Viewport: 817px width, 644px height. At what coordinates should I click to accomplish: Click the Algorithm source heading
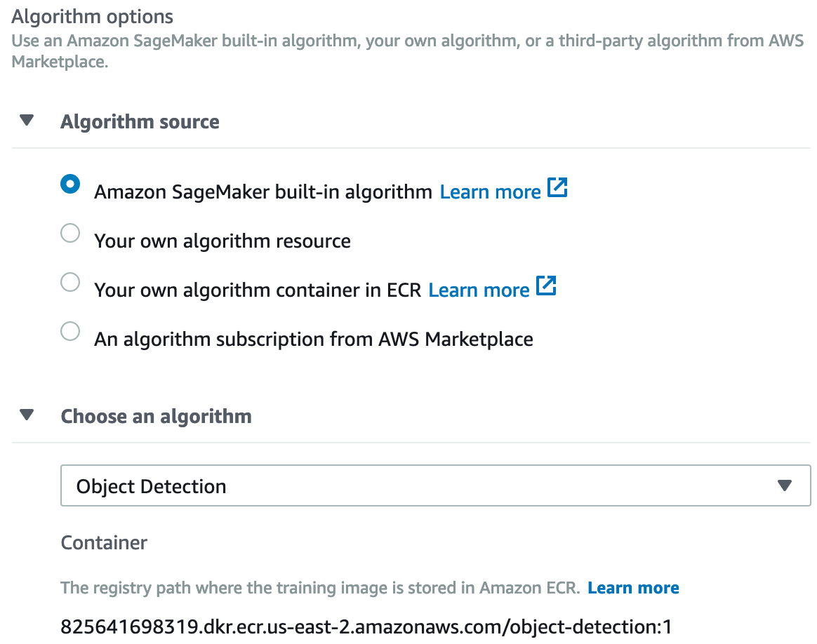(140, 122)
